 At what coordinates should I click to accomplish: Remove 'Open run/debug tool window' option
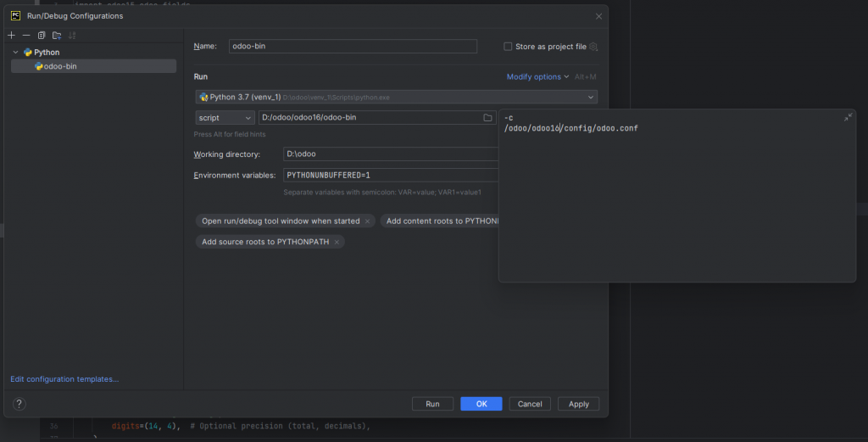click(x=367, y=221)
